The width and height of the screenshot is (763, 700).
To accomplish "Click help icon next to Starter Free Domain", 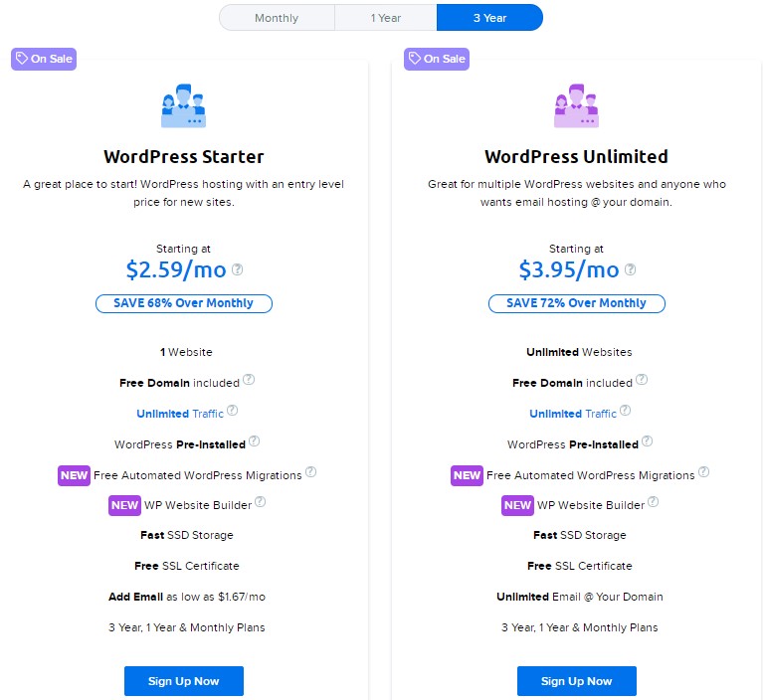I will click(249, 380).
